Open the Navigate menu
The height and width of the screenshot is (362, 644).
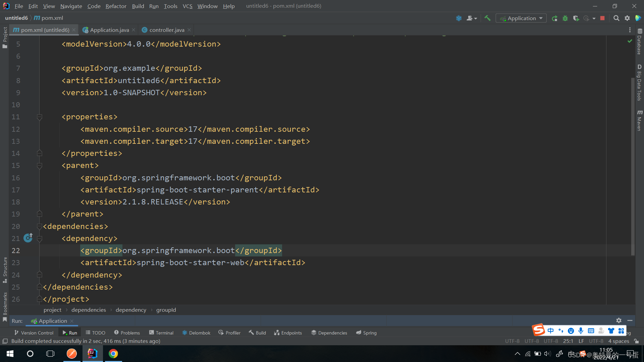pyautogui.click(x=71, y=6)
